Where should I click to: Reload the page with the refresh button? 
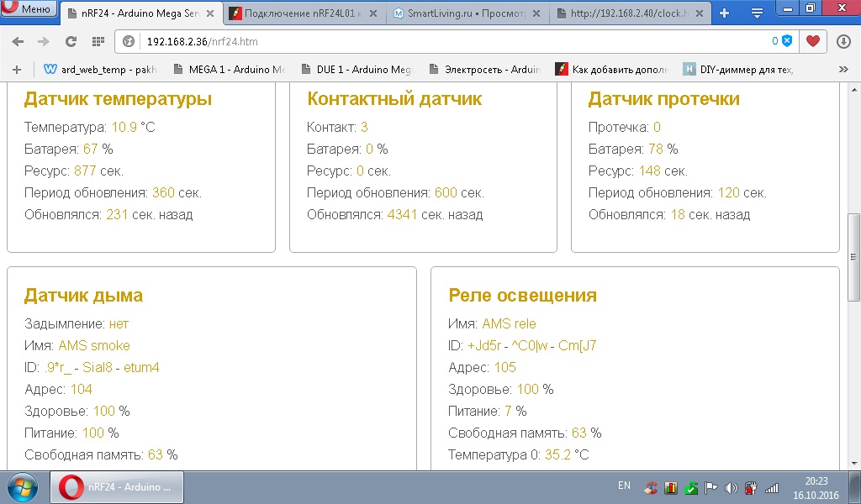(x=71, y=41)
